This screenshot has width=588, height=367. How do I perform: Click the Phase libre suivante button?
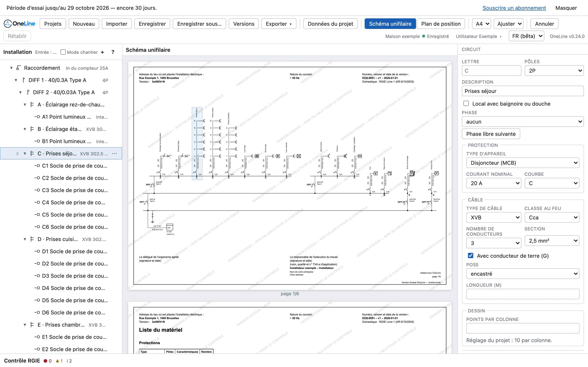coord(491,134)
